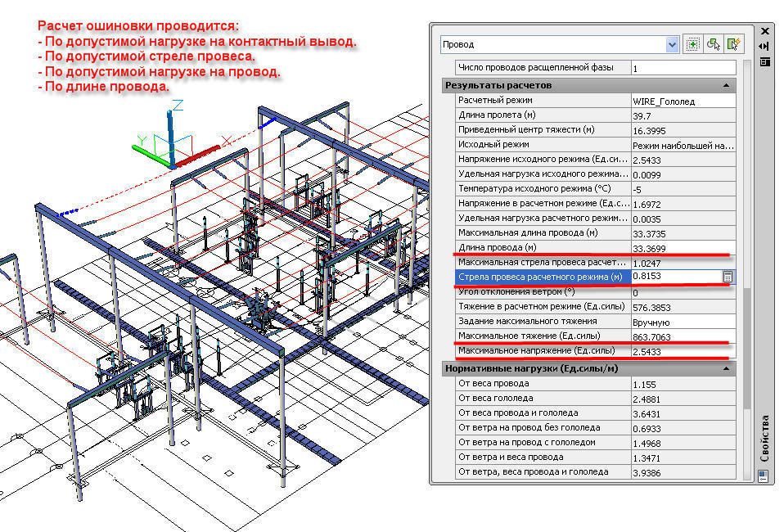
Task: Click the Максимальное тяжение value field
Action: [x=681, y=336]
